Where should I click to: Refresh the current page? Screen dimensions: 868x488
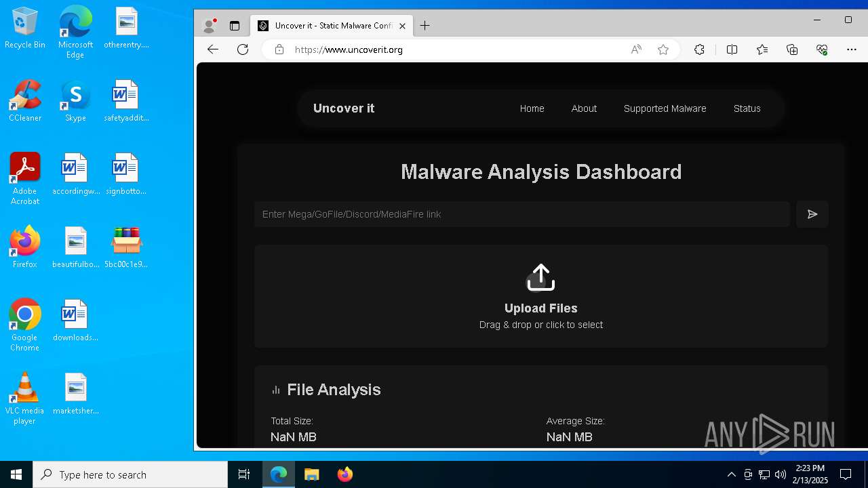pos(243,49)
